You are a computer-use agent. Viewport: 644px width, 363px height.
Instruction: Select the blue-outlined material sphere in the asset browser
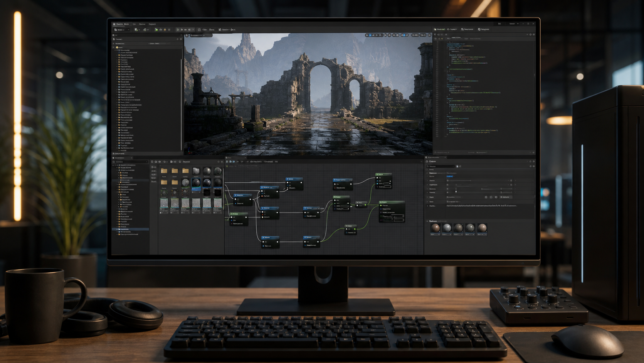[196, 182]
